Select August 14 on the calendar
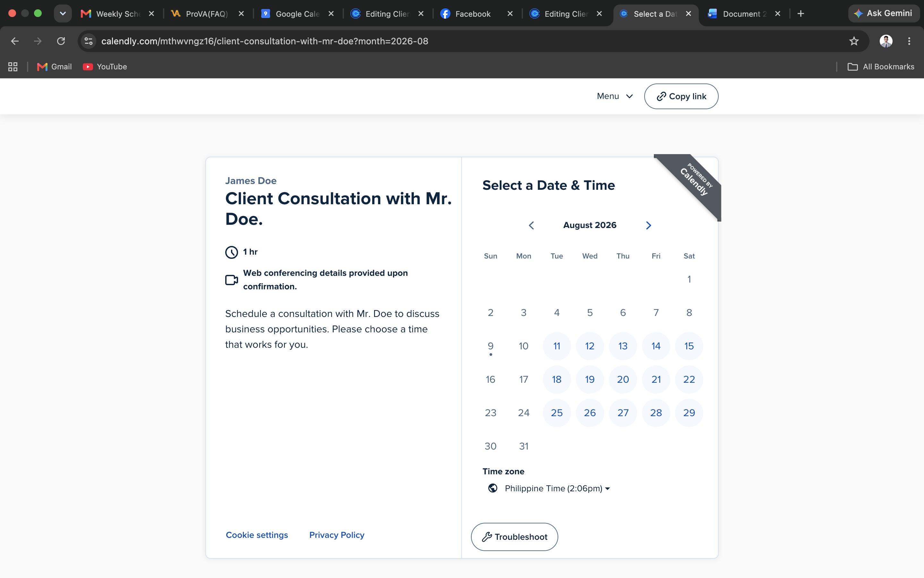Image resolution: width=924 pixels, height=578 pixels. point(656,346)
